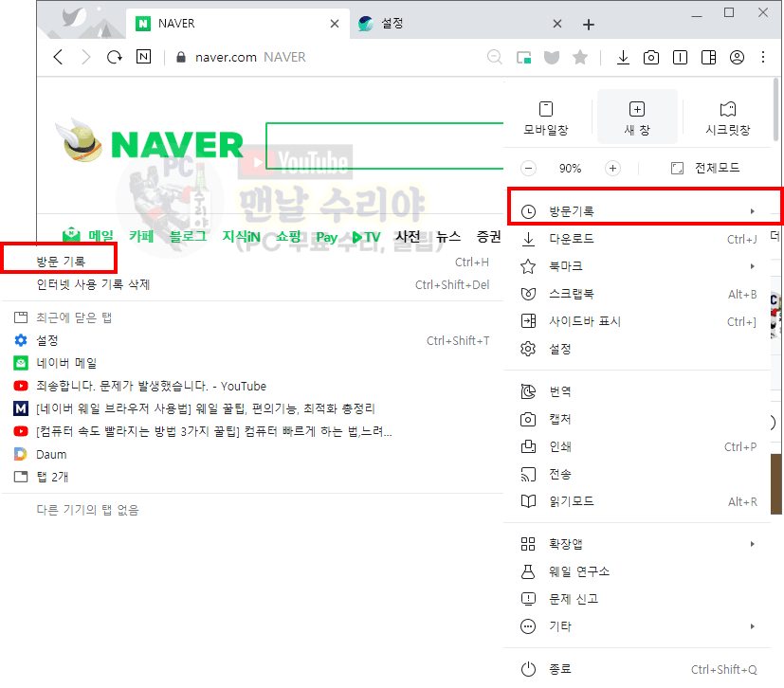Bookmark this page with star icon
The image size is (784, 688).
tap(580, 58)
